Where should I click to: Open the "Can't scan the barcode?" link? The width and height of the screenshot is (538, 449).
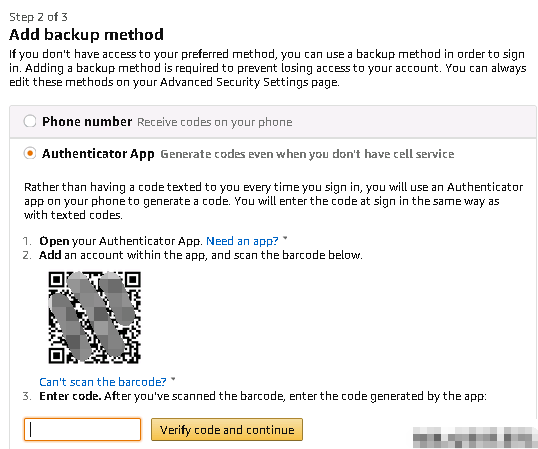pos(103,382)
